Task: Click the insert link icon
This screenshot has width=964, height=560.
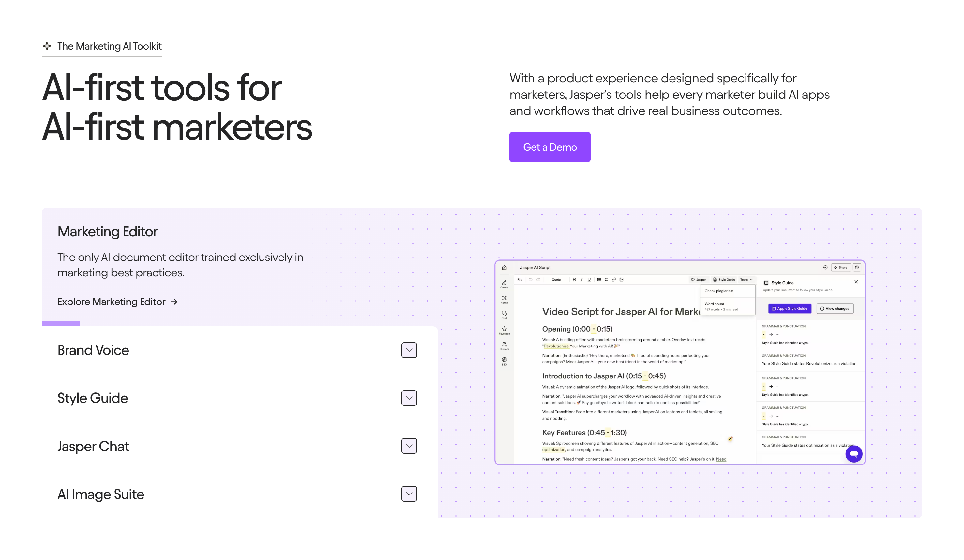Action: tap(614, 279)
